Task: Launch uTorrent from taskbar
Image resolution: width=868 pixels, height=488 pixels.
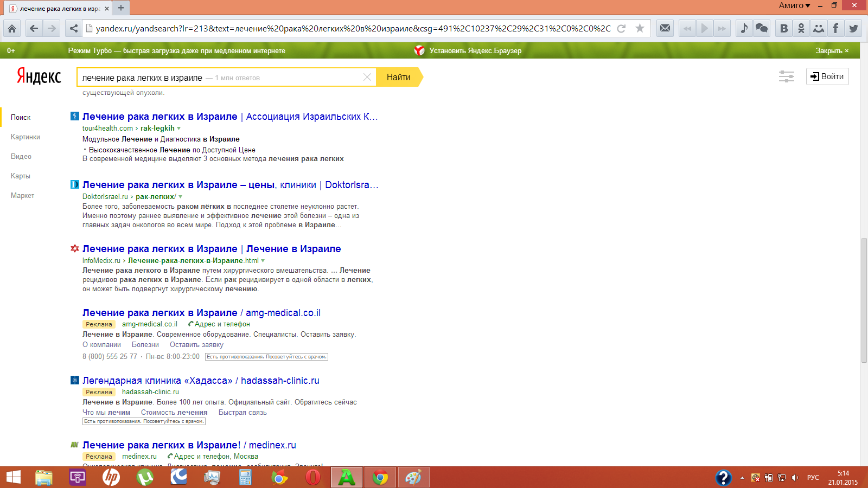Action: coord(145,477)
